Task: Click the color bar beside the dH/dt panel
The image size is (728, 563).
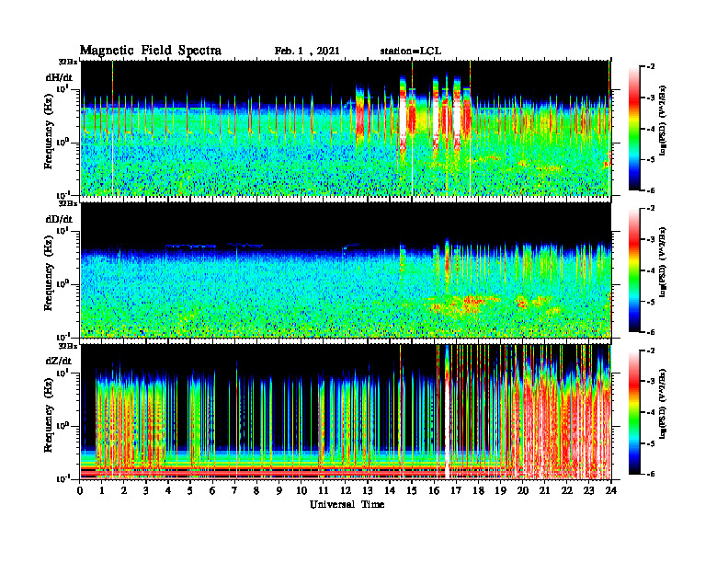Action: click(634, 128)
